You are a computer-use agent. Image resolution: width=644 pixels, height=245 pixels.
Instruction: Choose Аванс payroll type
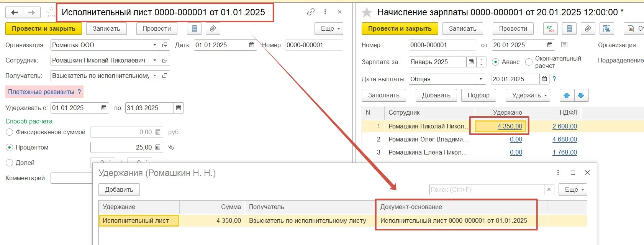point(495,62)
